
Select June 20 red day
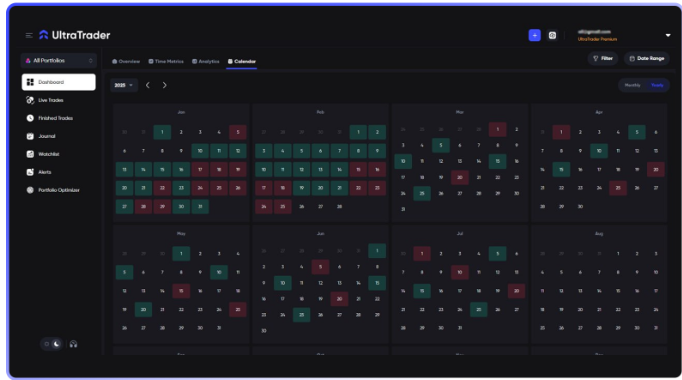coord(339,299)
